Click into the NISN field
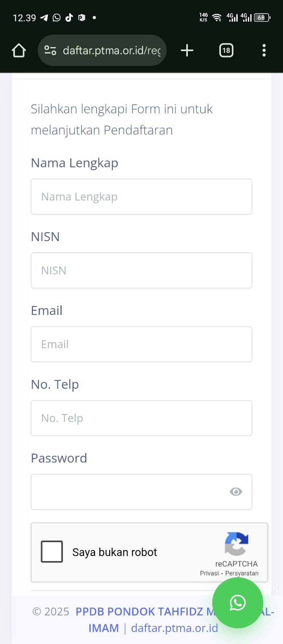Screen dimensions: 283x644 (x=141, y=270)
